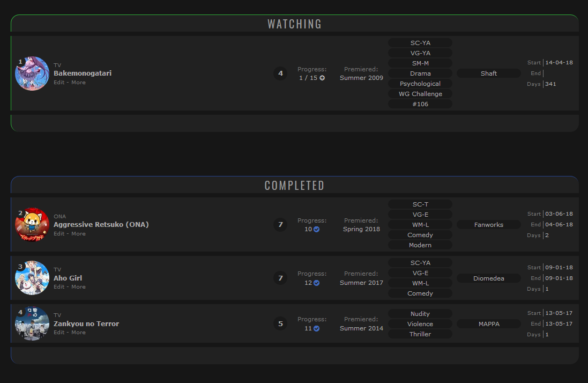588x383 pixels.
Task: Click Bakemonogatari days count 341
Action: point(550,84)
